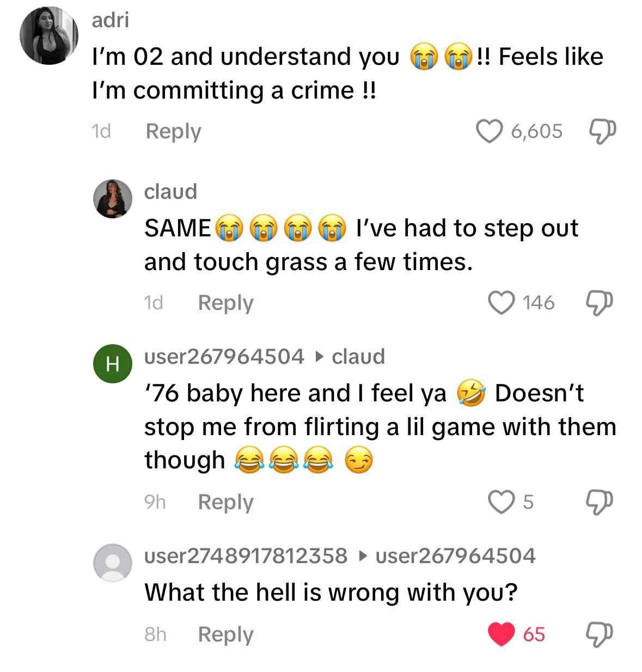Dislike the '76 baby comment
This screenshot has width=642, height=672.
(600, 501)
